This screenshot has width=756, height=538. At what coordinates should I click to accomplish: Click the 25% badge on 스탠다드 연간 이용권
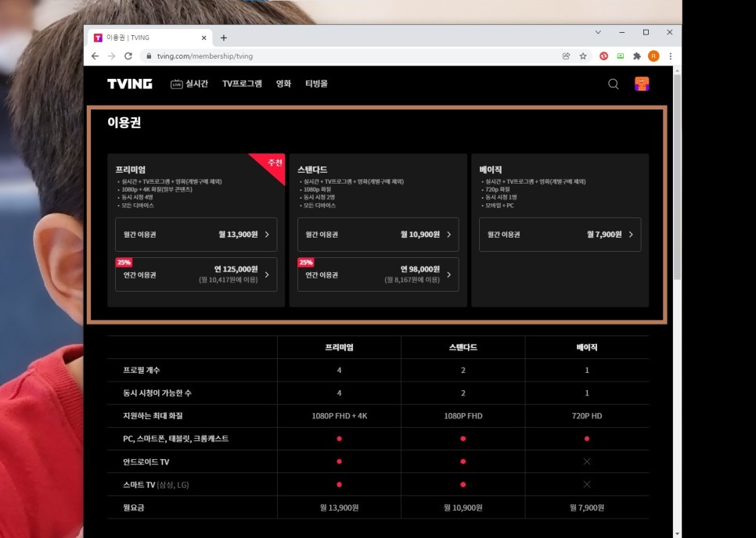[306, 263]
